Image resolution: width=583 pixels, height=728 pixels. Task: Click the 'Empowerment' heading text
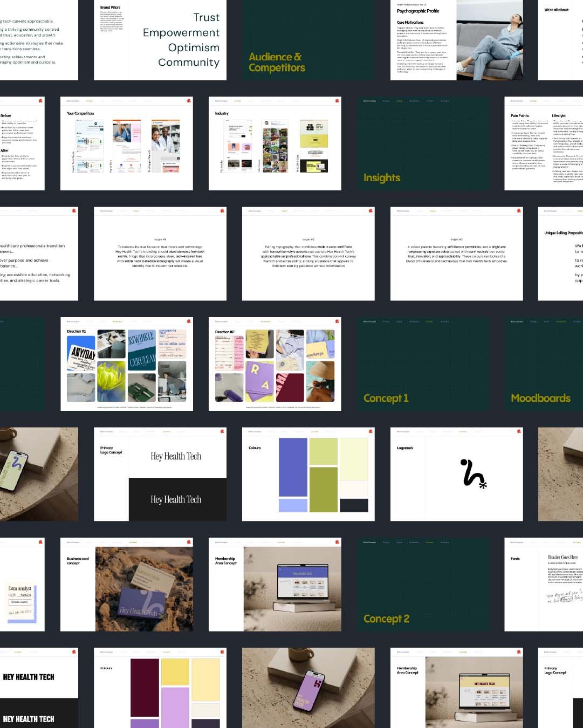181,33
